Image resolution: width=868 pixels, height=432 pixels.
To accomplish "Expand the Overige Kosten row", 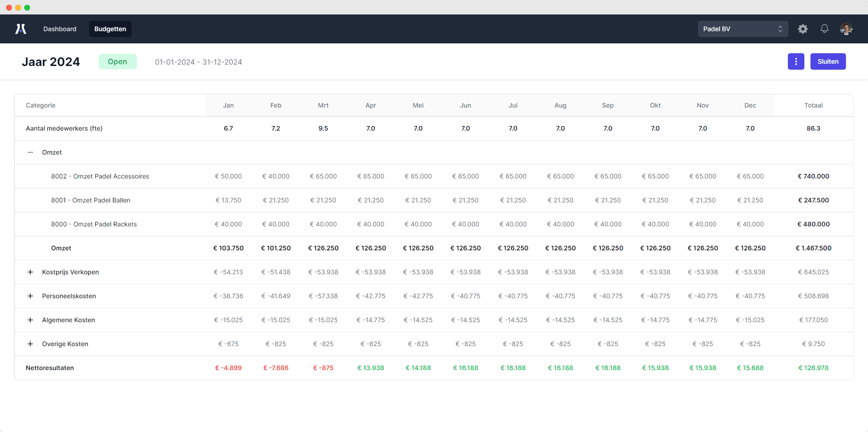I will 30,344.
